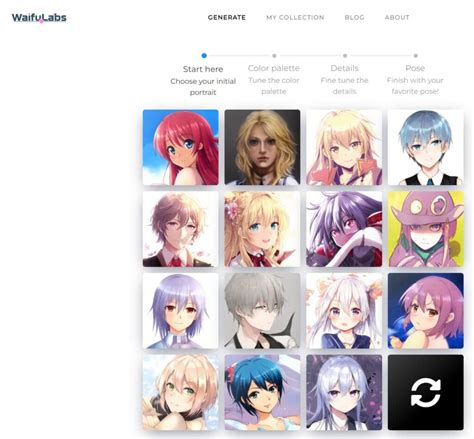Open the My Collection tab
The width and height of the screenshot is (474, 439).
(x=295, y=17)
